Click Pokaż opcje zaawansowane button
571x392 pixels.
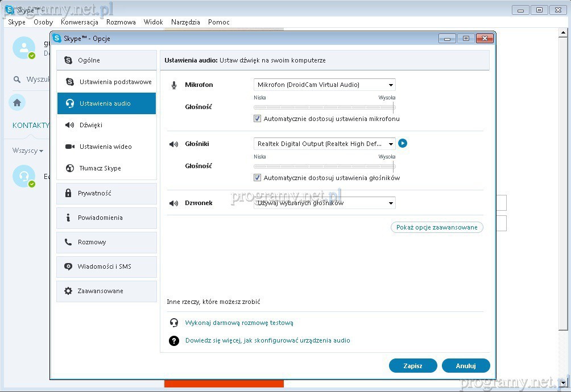(437, 227)
